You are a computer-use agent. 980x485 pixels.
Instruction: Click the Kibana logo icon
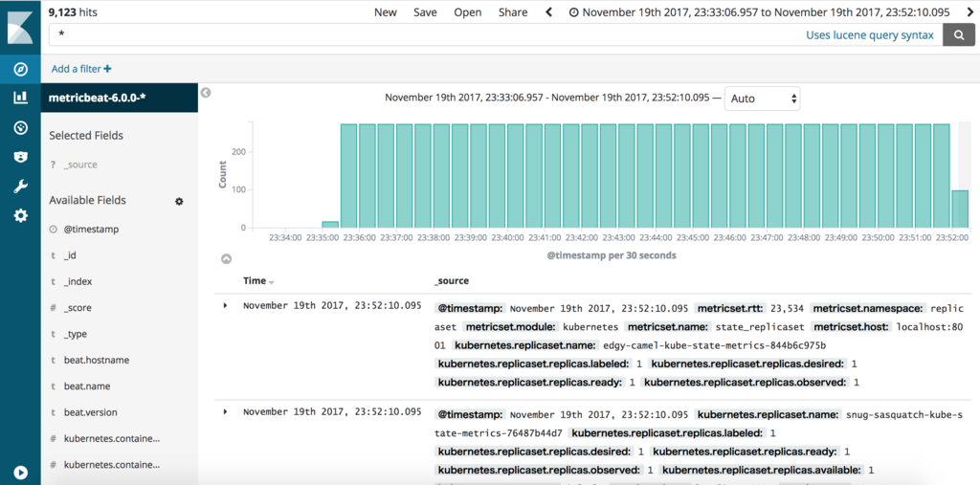click(20, 27)
